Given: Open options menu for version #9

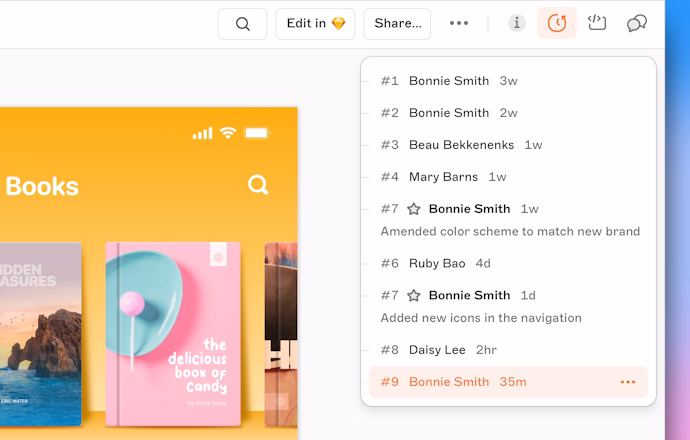Looking at the screenshot, I should [628, 382].
